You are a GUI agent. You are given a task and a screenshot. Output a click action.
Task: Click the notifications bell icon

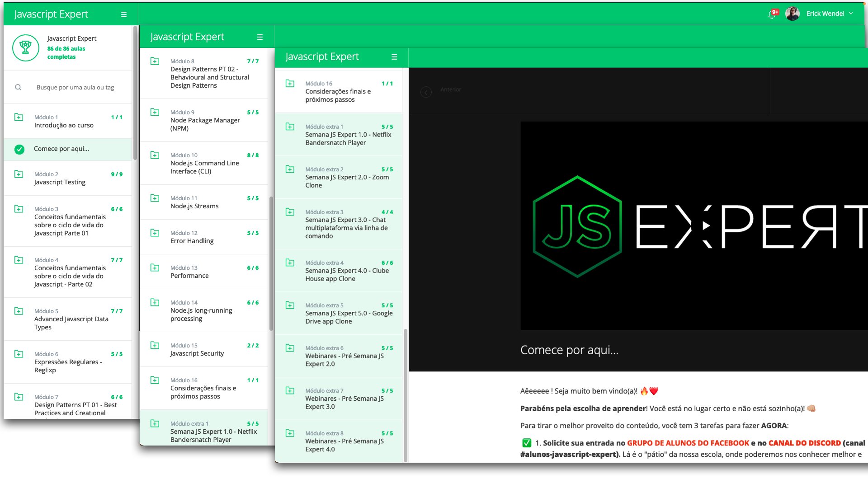772,14
